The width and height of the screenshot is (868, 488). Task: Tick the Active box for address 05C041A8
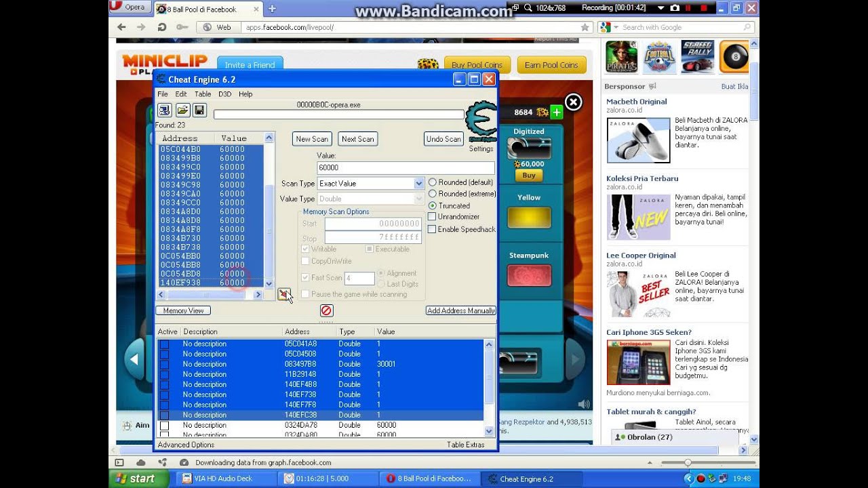click(164, 344)
